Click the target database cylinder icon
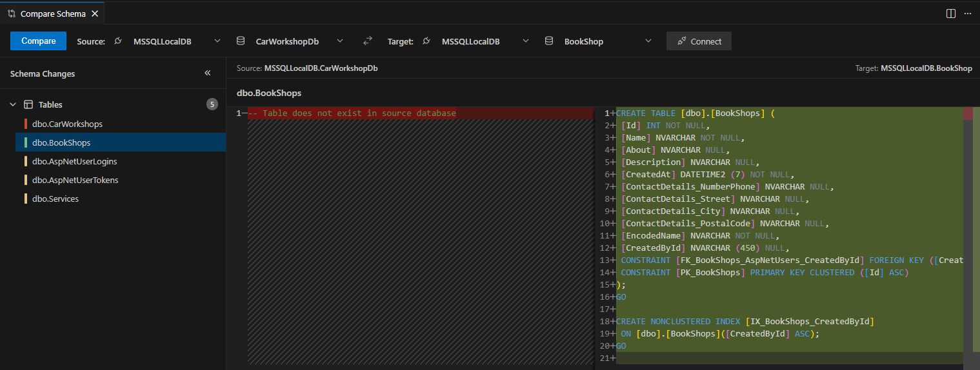980x370 pixels. (x=549, y=41)
